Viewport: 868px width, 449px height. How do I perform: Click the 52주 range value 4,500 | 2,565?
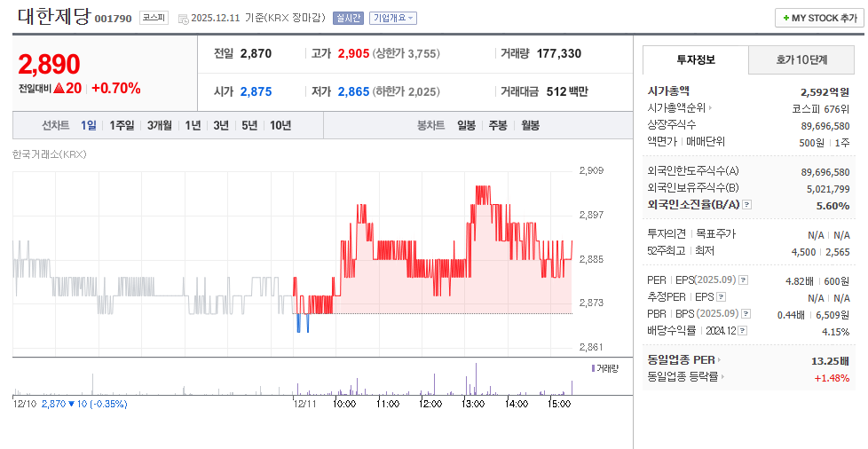(820, 252)
